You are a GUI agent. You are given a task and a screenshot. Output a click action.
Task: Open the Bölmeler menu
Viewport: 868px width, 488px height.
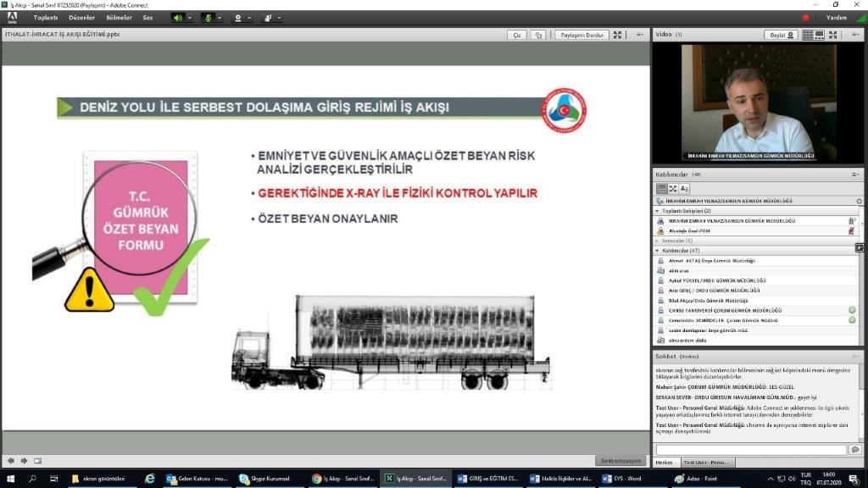[x=119, y=17]
